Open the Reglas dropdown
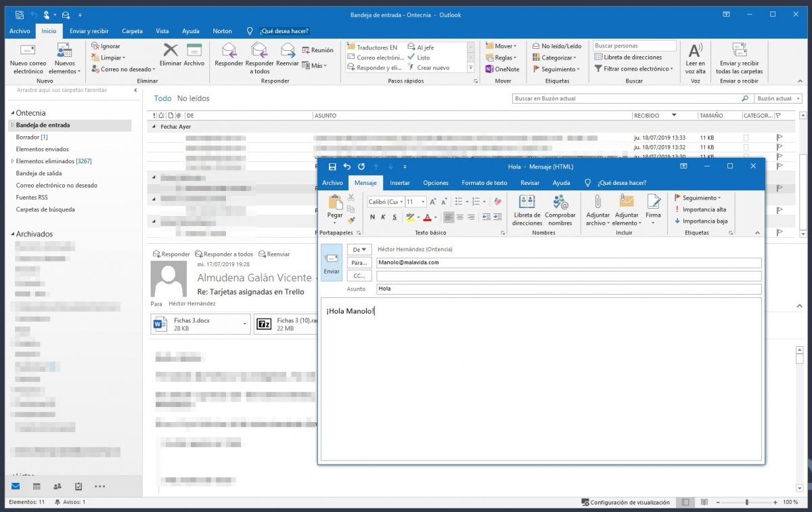The image size is (812, 512). (x=501, y=58)
